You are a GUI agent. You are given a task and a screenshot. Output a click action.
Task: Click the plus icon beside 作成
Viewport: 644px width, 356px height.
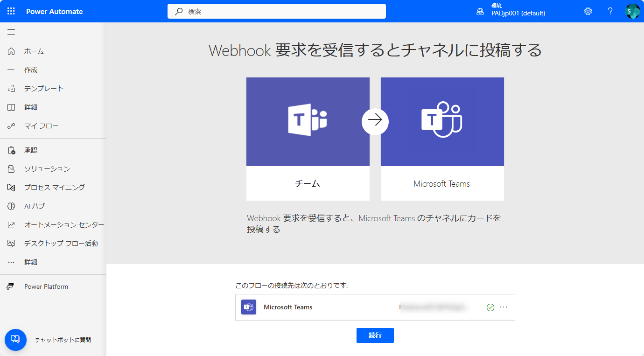point(11,70)
